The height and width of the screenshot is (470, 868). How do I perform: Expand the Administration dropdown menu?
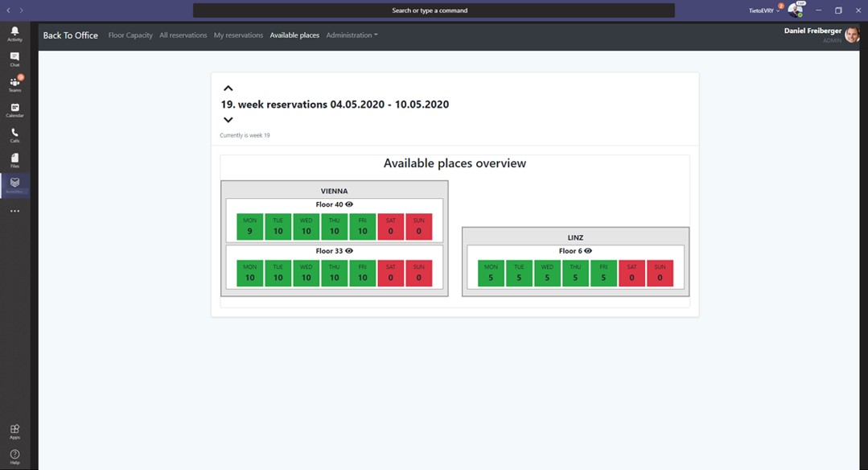click(352, 35)
